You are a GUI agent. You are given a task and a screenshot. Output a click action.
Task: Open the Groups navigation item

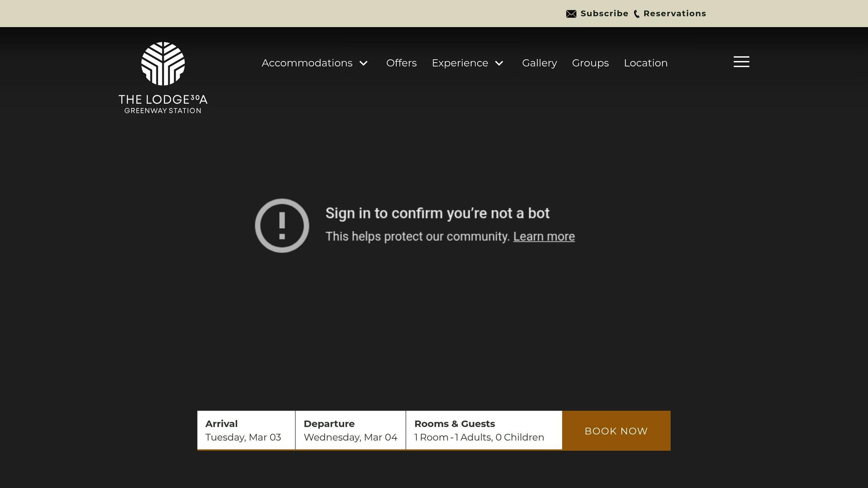coord(590,63)
